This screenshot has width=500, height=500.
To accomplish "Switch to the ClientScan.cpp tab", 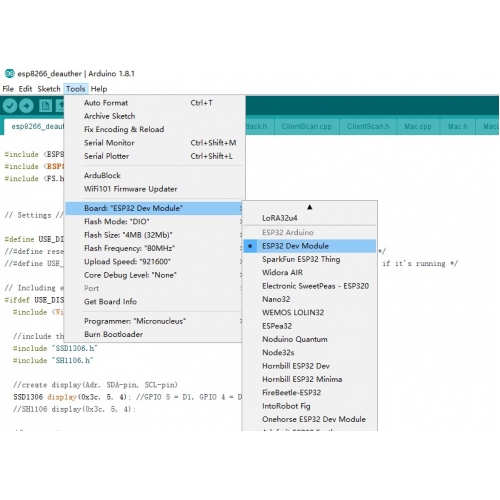I will coord(306,127).
